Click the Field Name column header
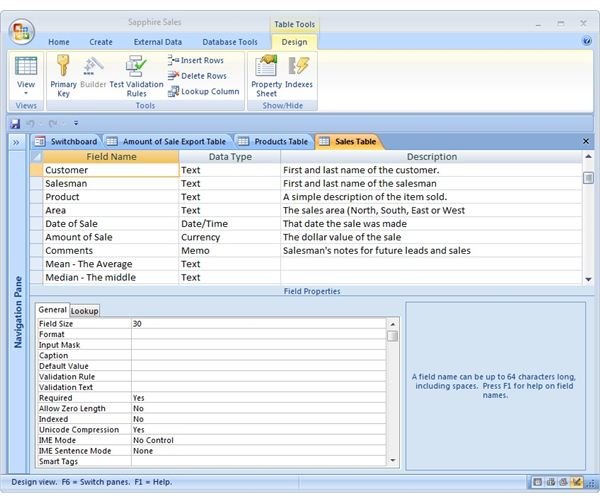The image size is (600, 497). pos(111,157)
